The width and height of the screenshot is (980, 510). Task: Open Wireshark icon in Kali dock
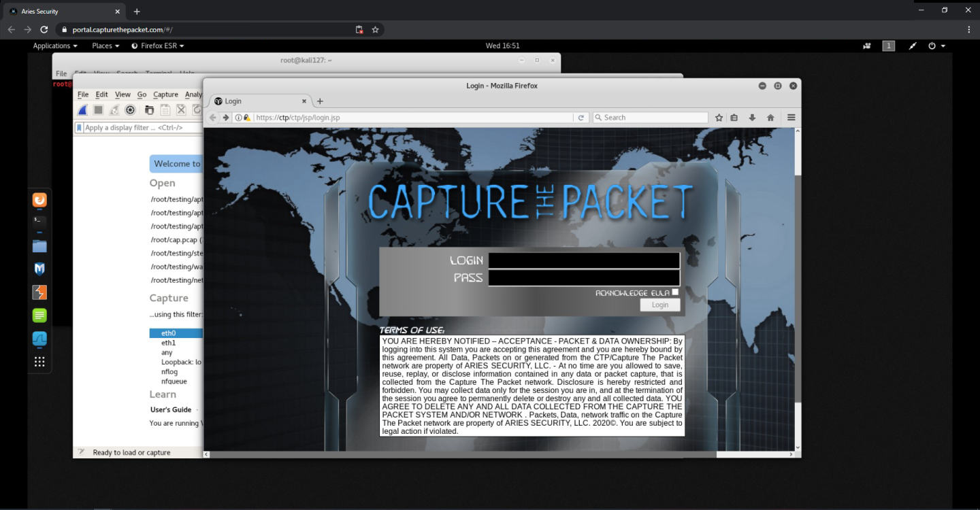[39, 339]
